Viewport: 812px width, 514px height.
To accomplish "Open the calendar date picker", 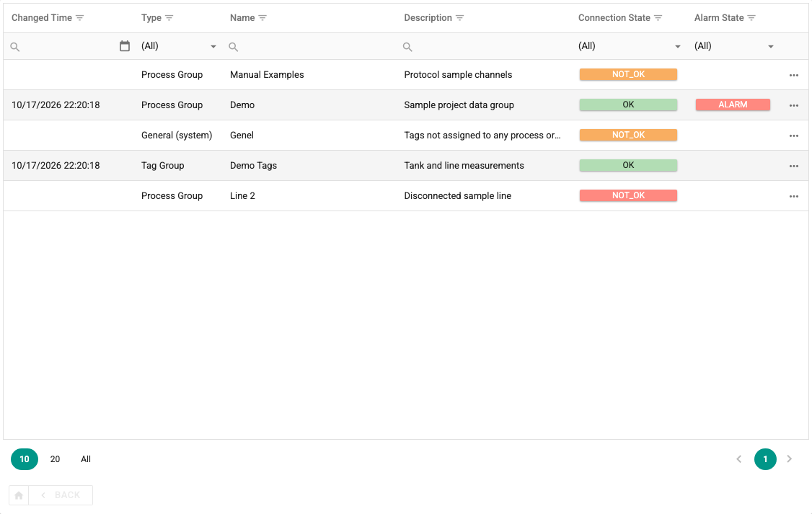I will coord(125,46).
